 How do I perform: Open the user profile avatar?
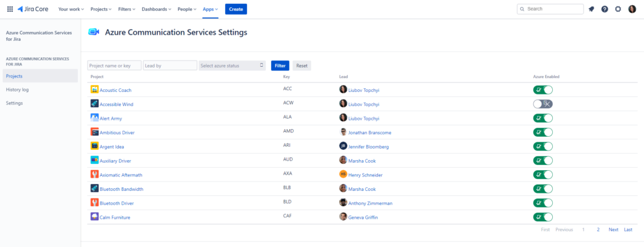click(x=632, y=9)
